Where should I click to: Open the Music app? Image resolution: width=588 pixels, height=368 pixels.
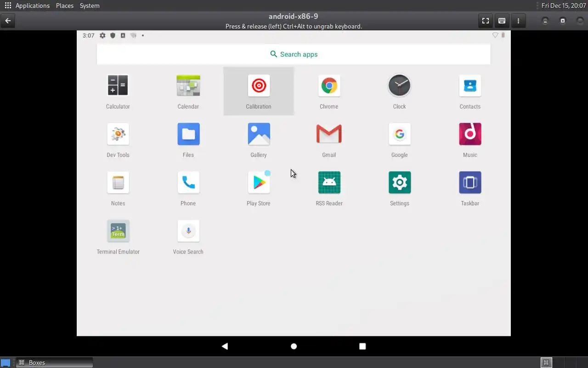coord(470,140)
